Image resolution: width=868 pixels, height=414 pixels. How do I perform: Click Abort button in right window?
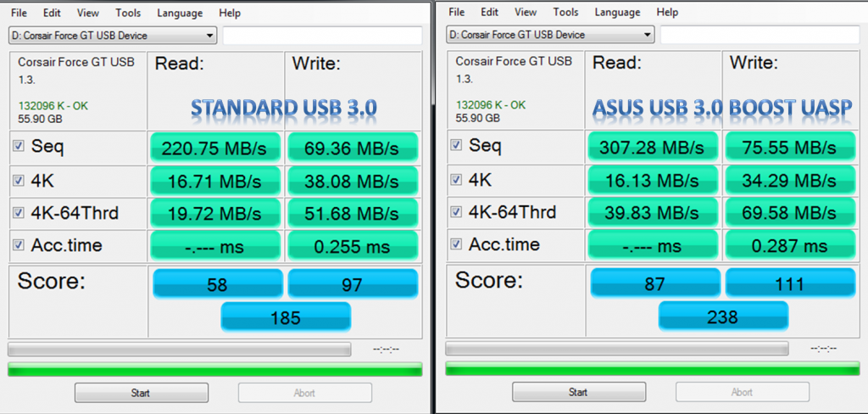click(x=742, y=393)
